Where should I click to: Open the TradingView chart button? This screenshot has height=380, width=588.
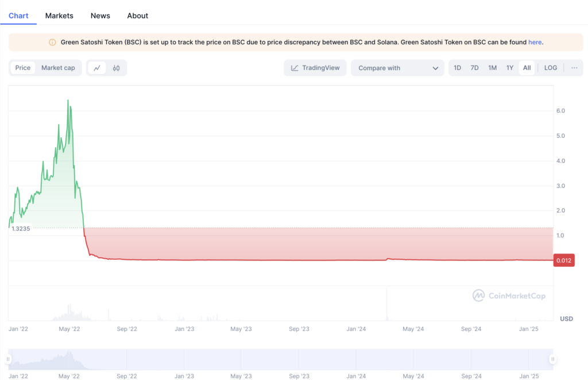pyautogui.click(x=315, y=68)
